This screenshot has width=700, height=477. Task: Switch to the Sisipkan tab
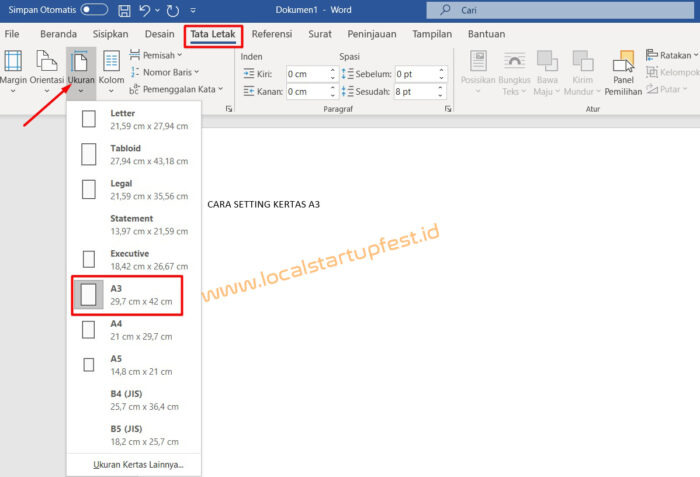coord(110,34)
